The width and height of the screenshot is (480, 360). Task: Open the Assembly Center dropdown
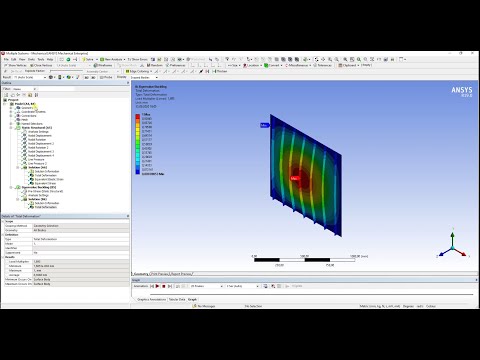click(102, 71)
